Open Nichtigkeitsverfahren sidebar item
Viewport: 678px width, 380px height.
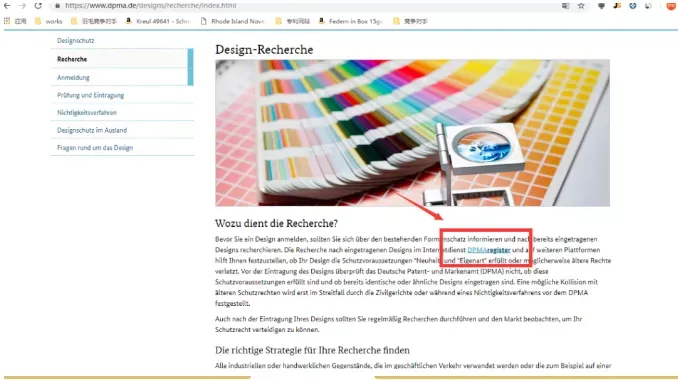87,113
